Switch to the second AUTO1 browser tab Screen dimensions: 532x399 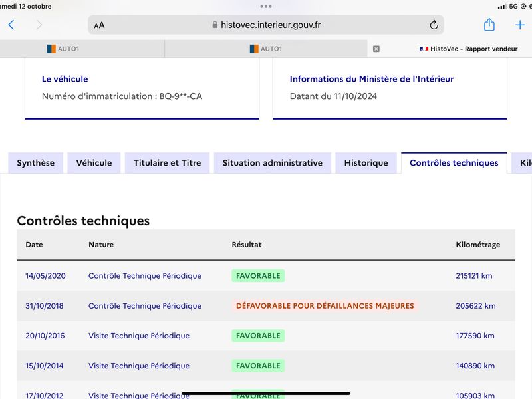click(x=266, y=49)
